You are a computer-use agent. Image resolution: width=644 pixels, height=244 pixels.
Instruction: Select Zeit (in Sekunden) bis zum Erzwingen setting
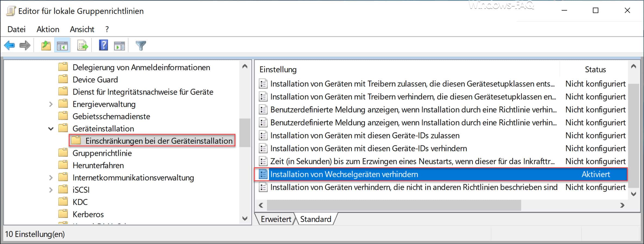[412, 161]
